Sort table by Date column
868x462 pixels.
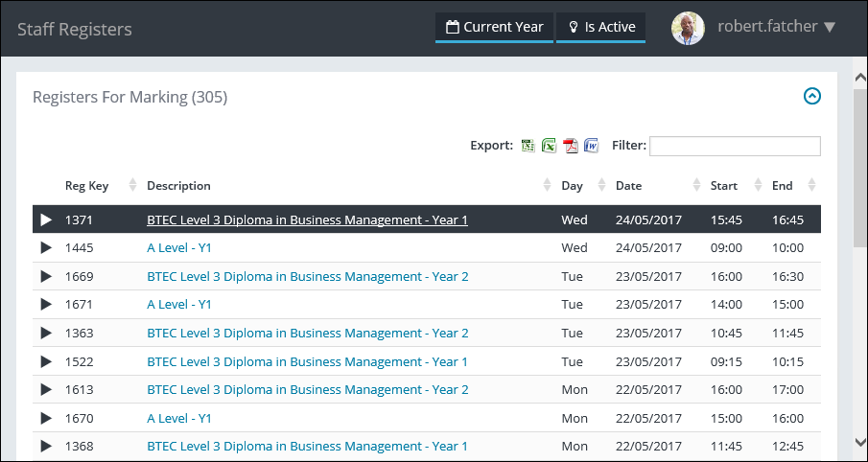629,186
